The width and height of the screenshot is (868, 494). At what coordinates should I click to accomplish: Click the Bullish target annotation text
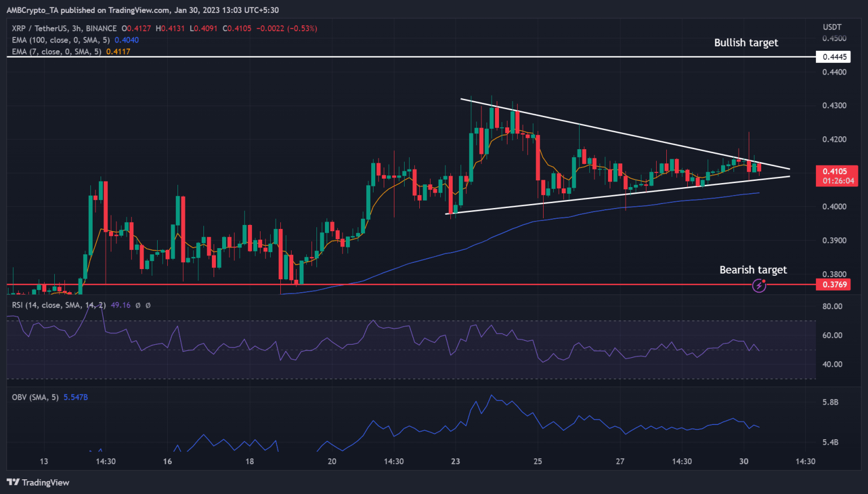(x=746, y=42)
